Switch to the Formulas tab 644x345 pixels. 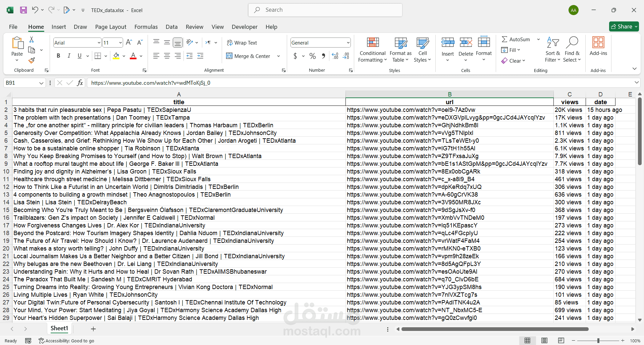pos(146,27)
